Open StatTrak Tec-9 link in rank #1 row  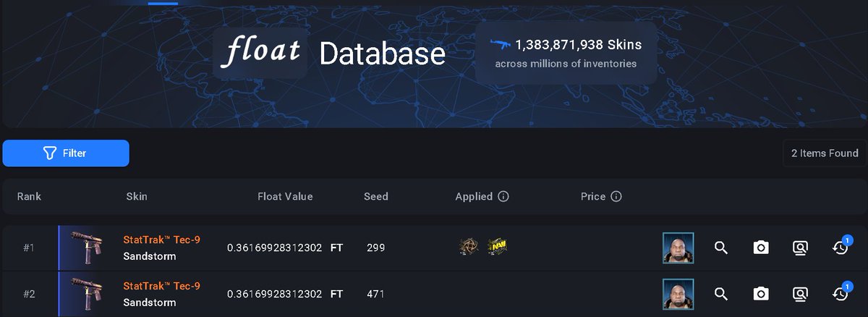[x=162, y=240]
